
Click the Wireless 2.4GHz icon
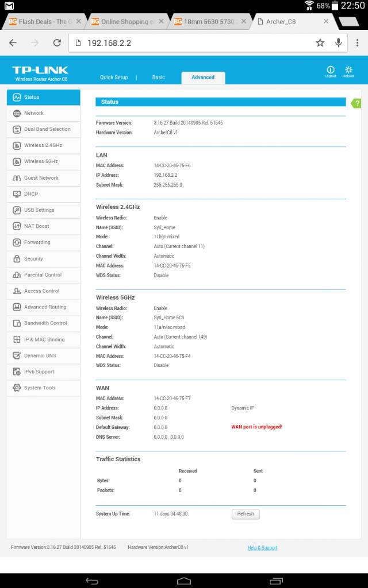(x=17, y=145)
